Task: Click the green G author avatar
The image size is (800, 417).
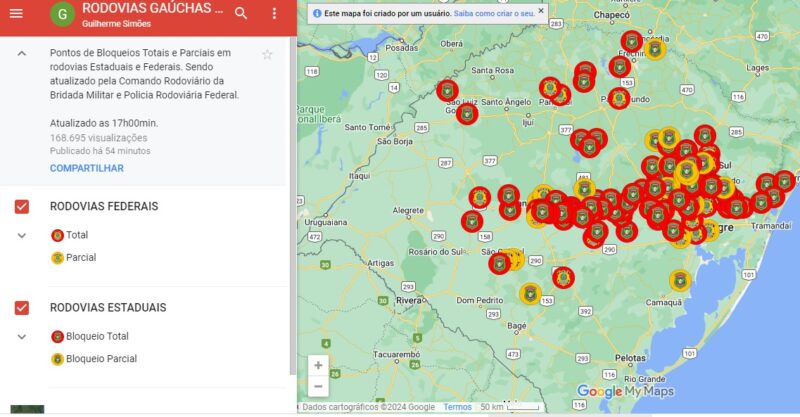Action: click(63, 14)
